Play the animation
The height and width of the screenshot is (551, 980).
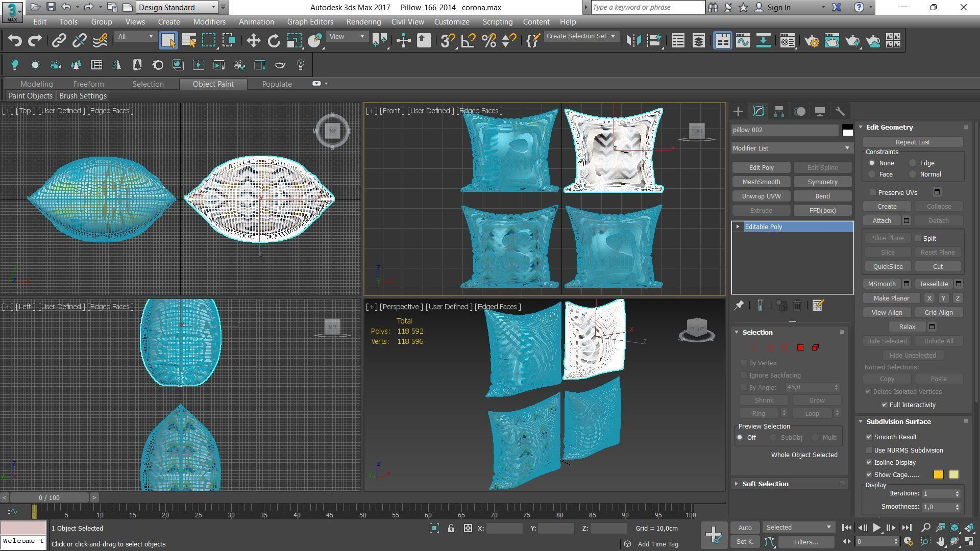tap(876, 528)
